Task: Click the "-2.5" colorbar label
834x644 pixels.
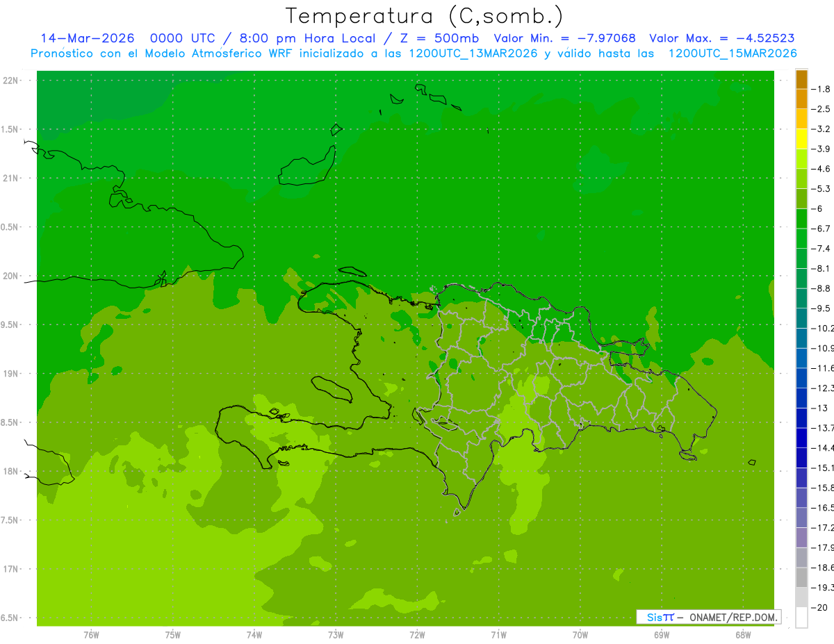Action: pos(822,109)
